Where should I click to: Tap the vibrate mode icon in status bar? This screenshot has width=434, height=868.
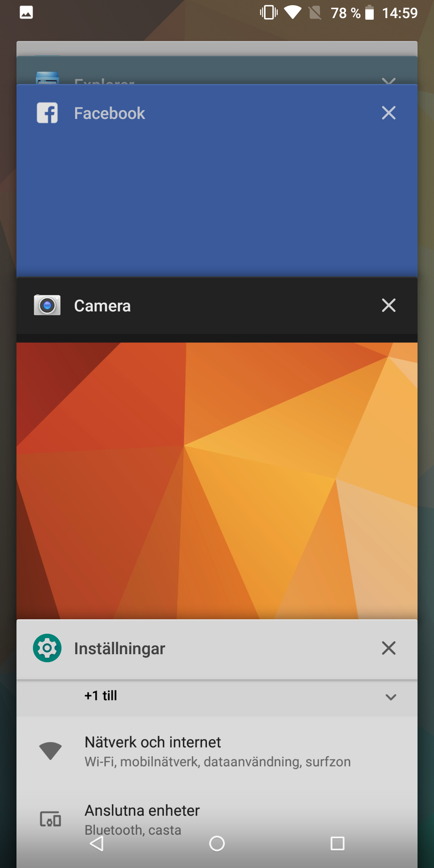pyautogui.click(x=268, y=13)
